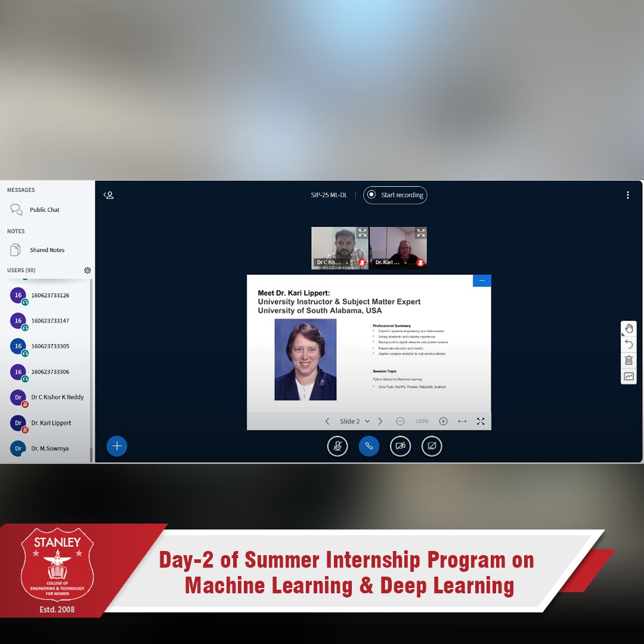Select user 160623733305
The height and width of the screenshot is (644, 644).
48,346
